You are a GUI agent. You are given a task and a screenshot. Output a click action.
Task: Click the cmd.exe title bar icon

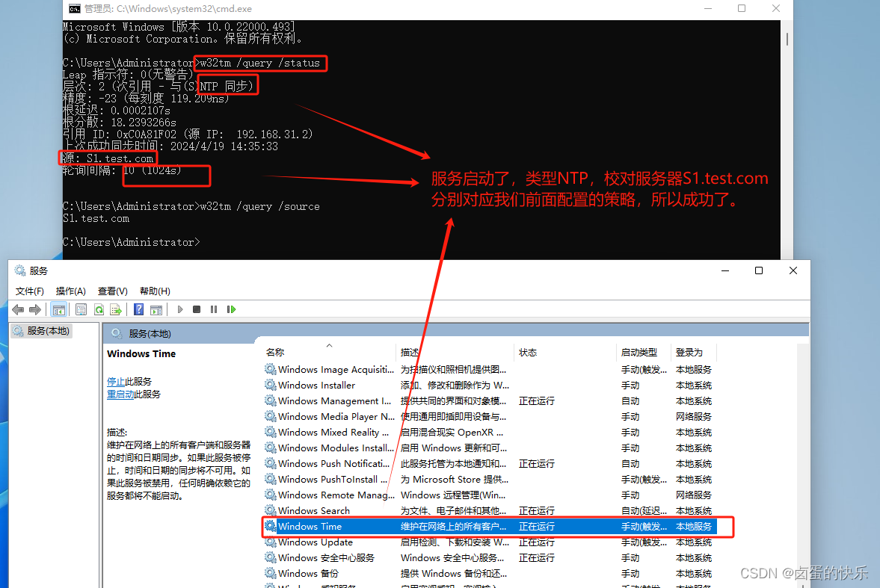pyautogui.click(x=74, y=8)
